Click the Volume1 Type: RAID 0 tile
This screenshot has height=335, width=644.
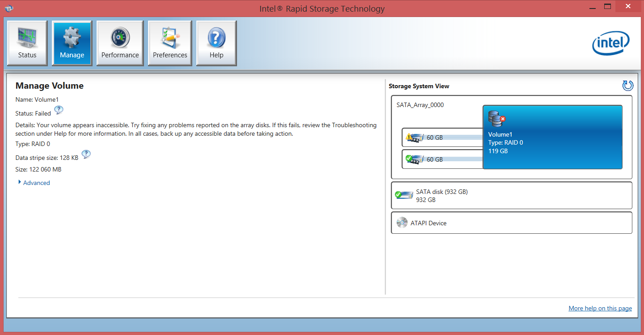[x=553, y=137]
